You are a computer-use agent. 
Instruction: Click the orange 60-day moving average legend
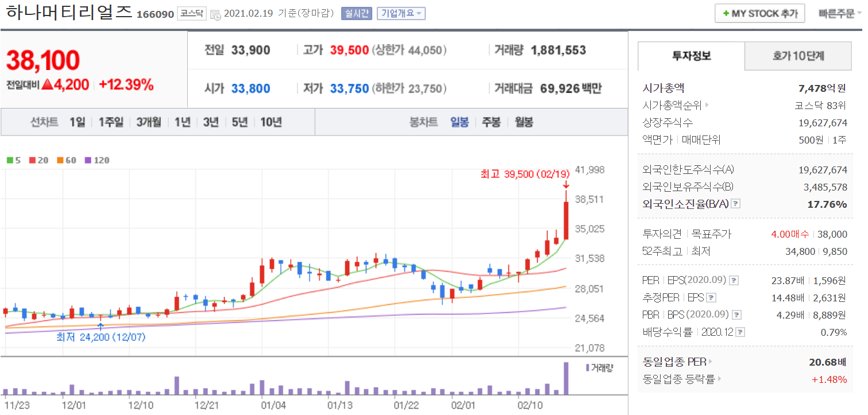(67, 160)
